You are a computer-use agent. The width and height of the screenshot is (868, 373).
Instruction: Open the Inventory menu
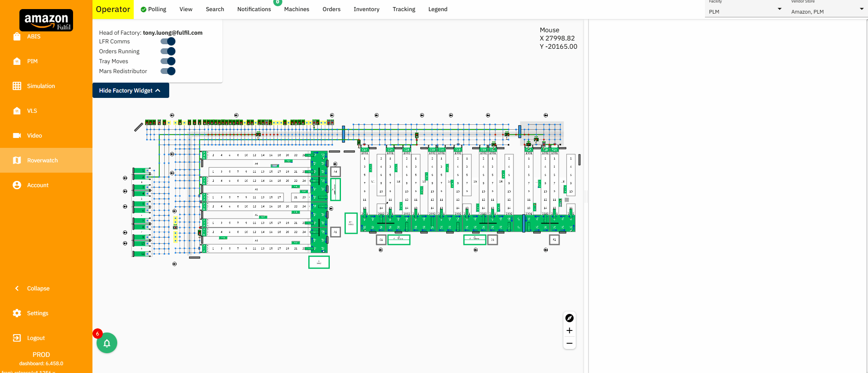(x=366, y=9)
